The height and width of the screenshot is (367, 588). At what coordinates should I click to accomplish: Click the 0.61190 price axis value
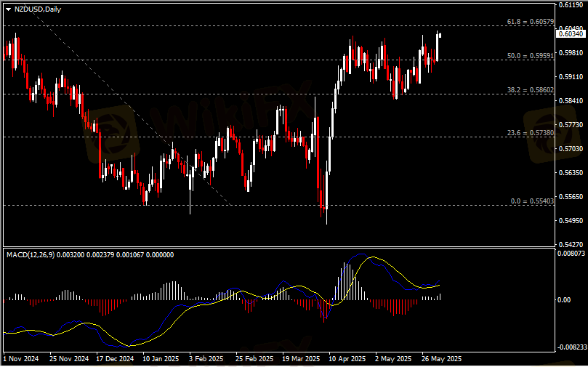pyautogui.click(x=571, y=5)
